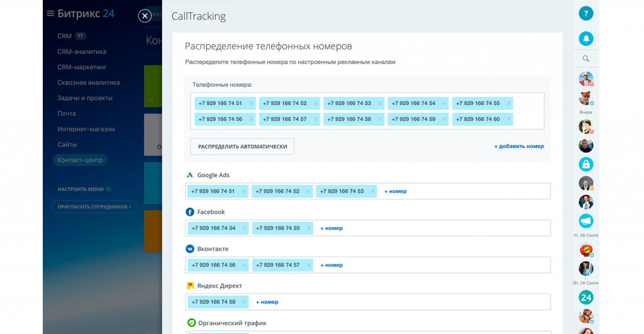Add number to Facebook via + номер
The image size is (644, 334).
[x=331, y=228]
